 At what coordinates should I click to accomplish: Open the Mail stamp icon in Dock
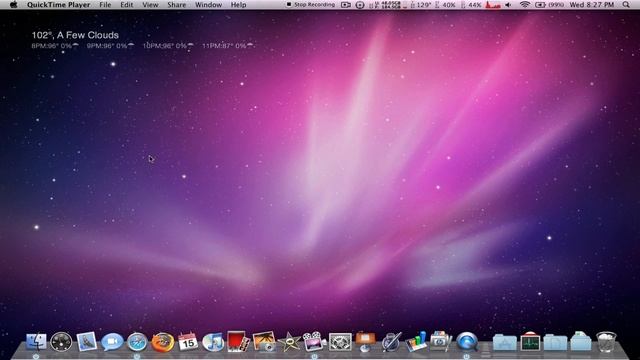click(x=87, y=342)
